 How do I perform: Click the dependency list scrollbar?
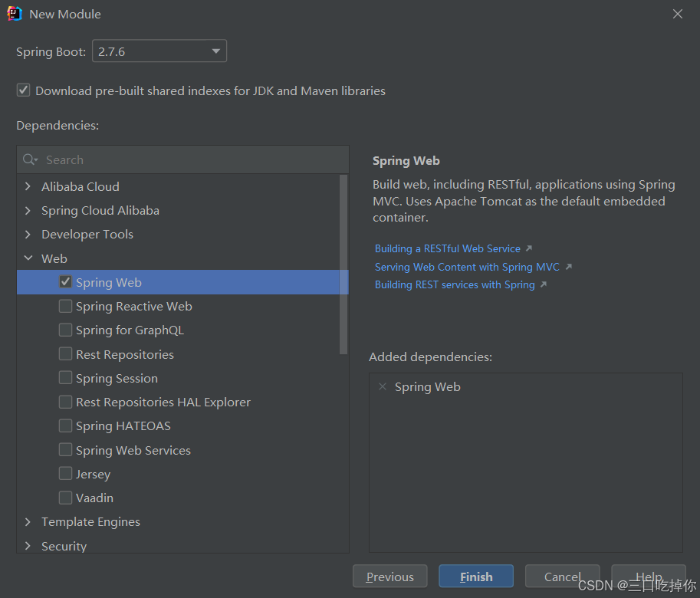[x=343, y=264]
